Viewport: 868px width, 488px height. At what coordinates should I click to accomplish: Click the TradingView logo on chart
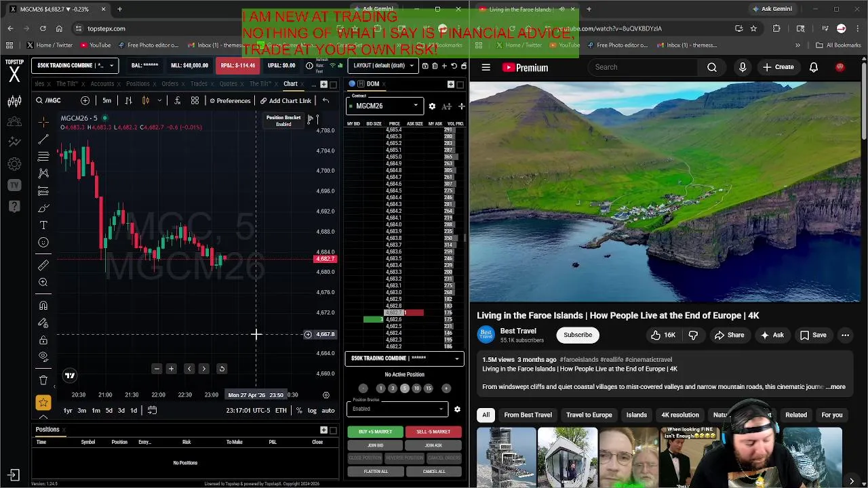(70, 375)
